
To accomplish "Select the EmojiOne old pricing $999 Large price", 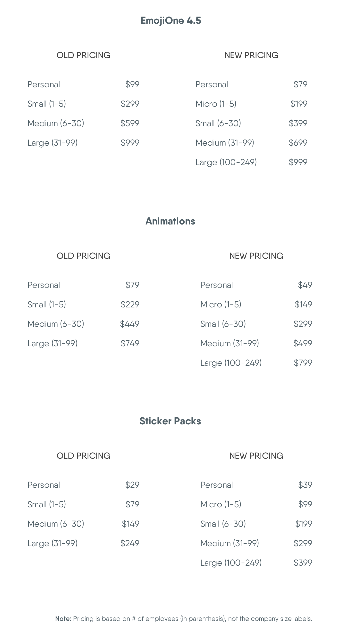I will click(130, 143).
